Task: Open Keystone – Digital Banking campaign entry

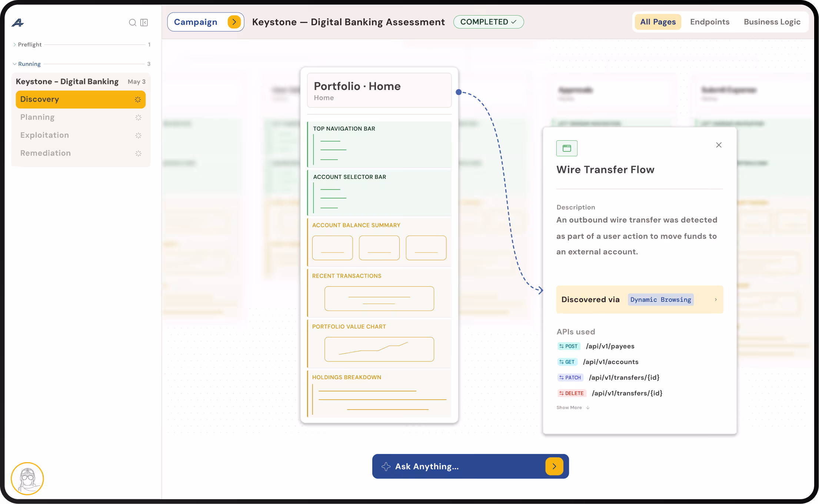Action: pyautogui.click(x=80, y=81)
